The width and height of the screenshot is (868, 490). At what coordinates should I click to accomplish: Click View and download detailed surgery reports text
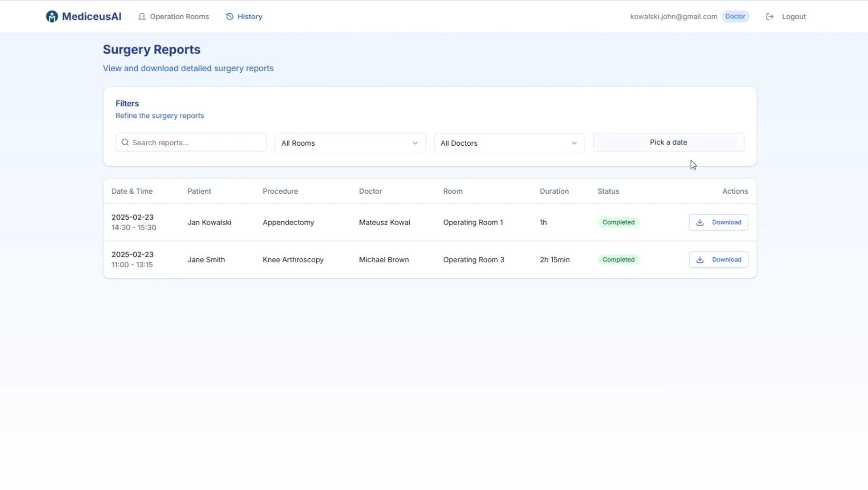click(x=188, y=68)
